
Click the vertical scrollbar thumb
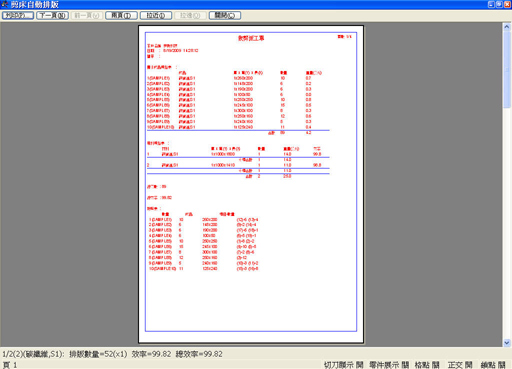pos(507,70)
